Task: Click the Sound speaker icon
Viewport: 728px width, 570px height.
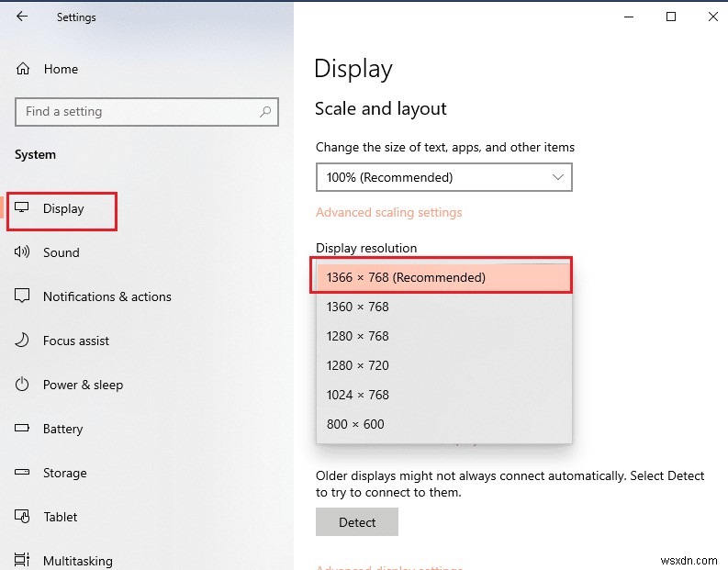Action: [x=23, y=252]
